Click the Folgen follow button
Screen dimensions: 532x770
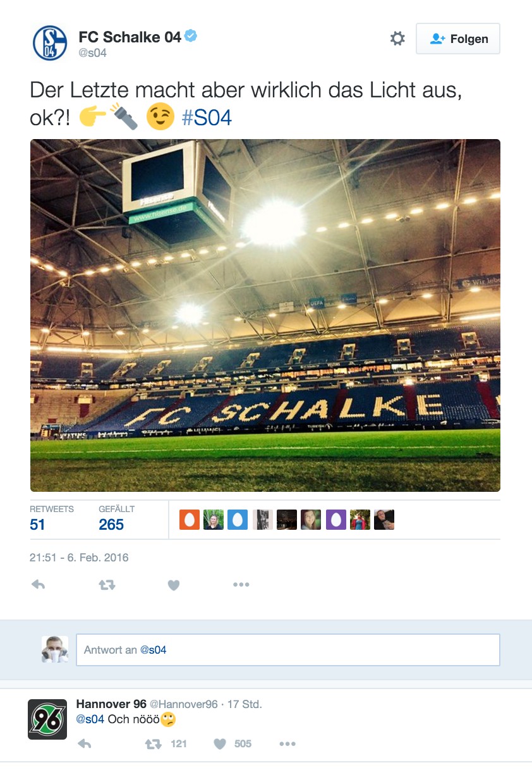coord(458,39)
